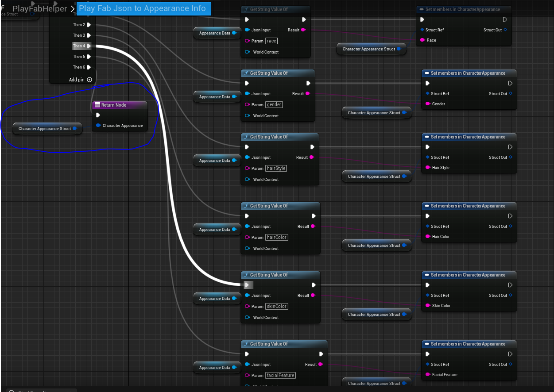The width and height of the screenshot is (554, 392).
Task: Click the Param field containing hairStyle
Action: coord(276,169)
